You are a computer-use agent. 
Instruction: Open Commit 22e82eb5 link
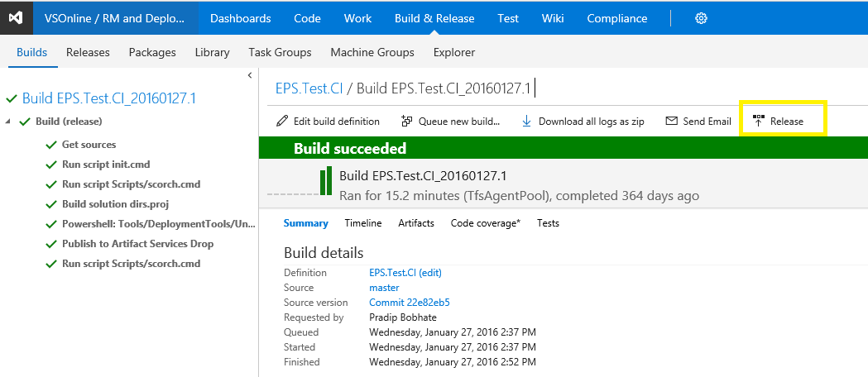[409, 303]
